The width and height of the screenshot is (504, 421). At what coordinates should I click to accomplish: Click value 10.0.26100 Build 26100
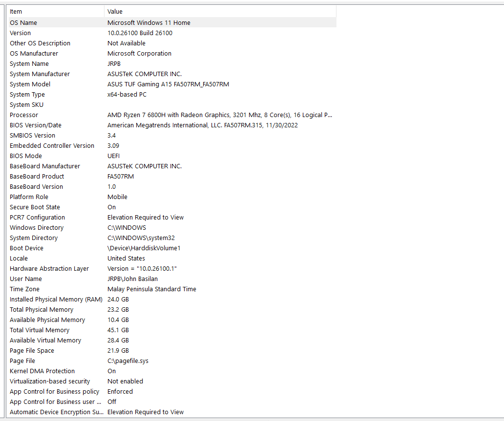[140, 33]
